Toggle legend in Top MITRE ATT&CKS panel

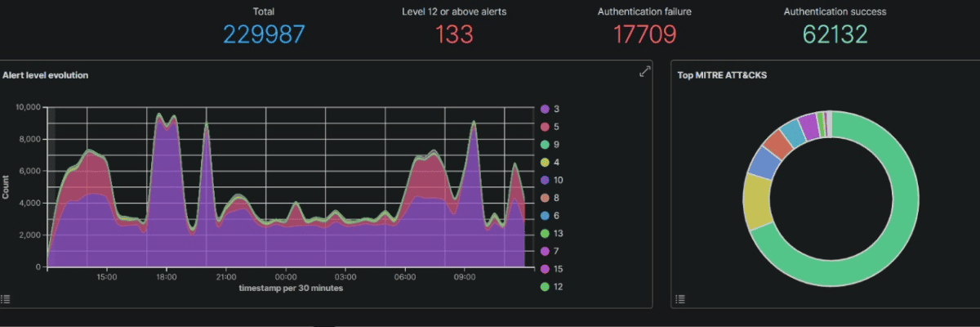tap(680, 299)
